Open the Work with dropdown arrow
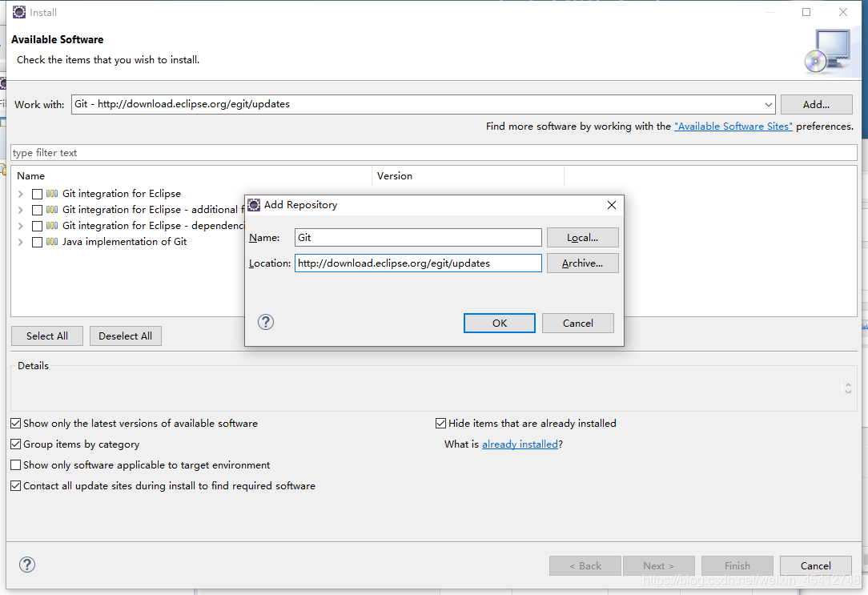868x595 pixels. tap(769, 105)
